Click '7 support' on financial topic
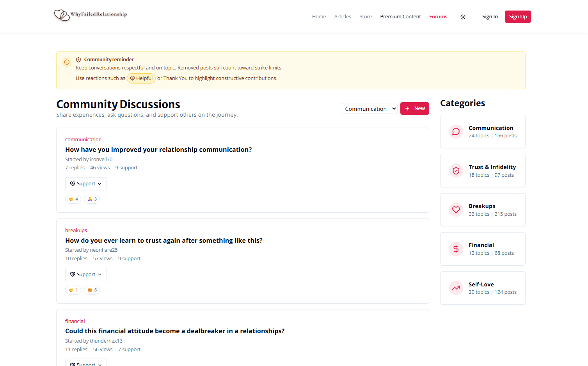The image size is (588, 366). coord(129,350)
